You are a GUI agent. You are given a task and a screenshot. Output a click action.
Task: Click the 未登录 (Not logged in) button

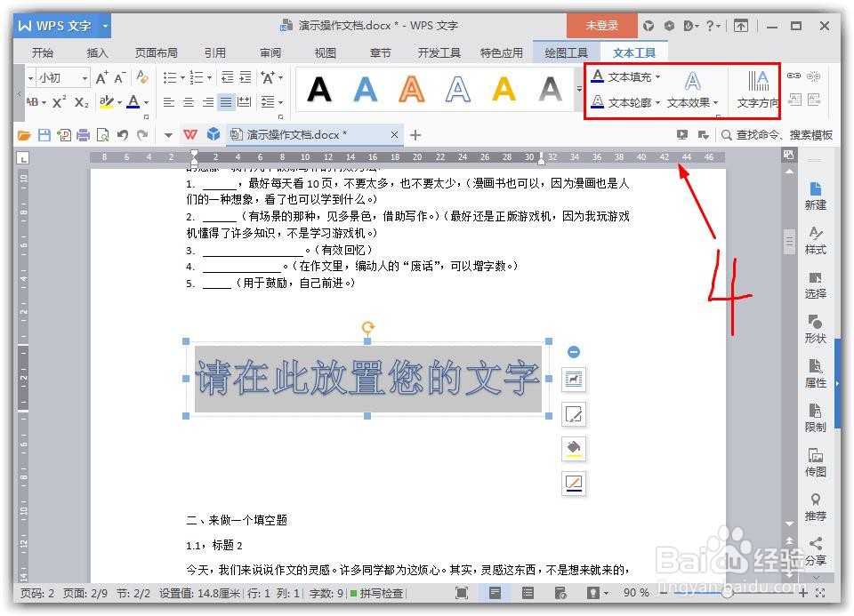(x=601, y=25)
